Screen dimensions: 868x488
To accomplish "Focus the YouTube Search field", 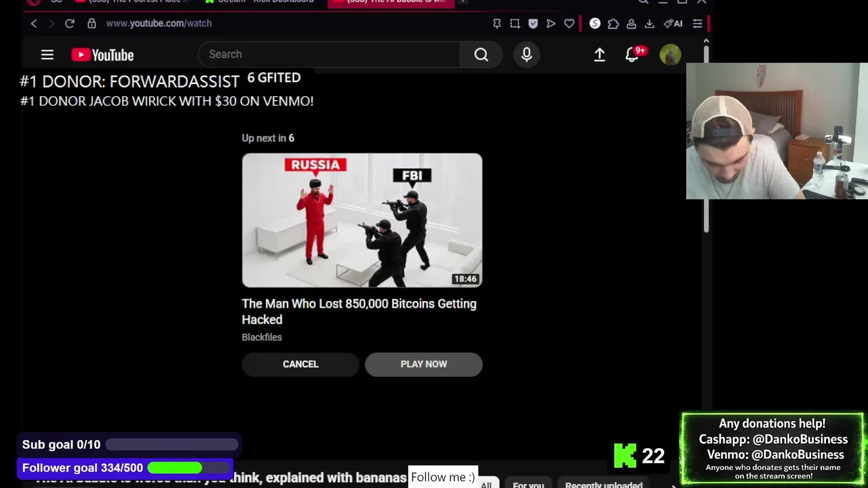I will [x=329, y=54].
